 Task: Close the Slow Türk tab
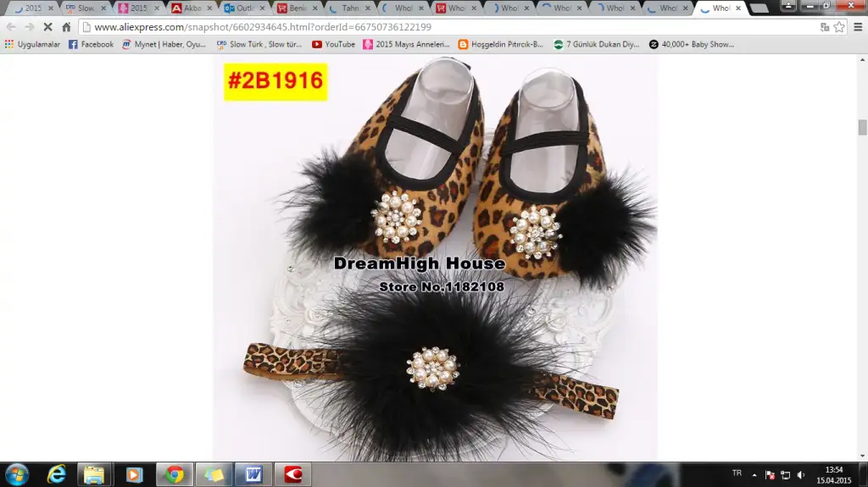(103, 8)
